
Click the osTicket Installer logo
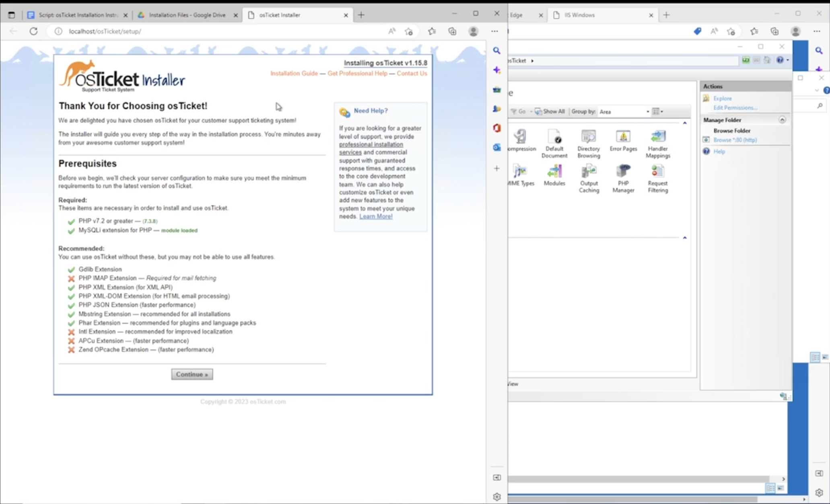(122, 76)
